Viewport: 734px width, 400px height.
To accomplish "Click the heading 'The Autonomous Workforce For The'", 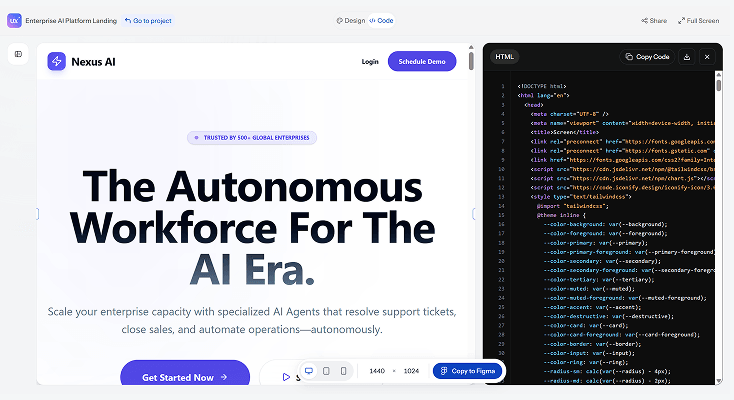I will coord(252,207).
